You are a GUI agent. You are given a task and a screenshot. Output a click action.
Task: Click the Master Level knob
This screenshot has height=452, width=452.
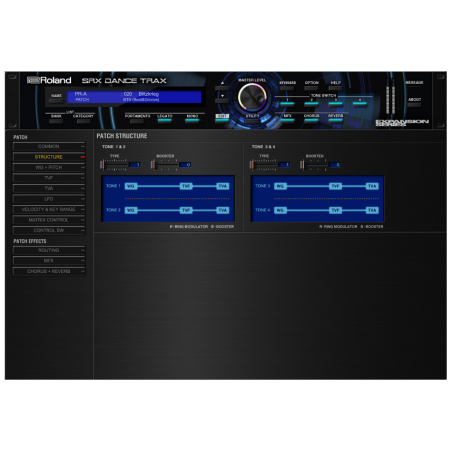pyautogui.click(x=252, y=97)
